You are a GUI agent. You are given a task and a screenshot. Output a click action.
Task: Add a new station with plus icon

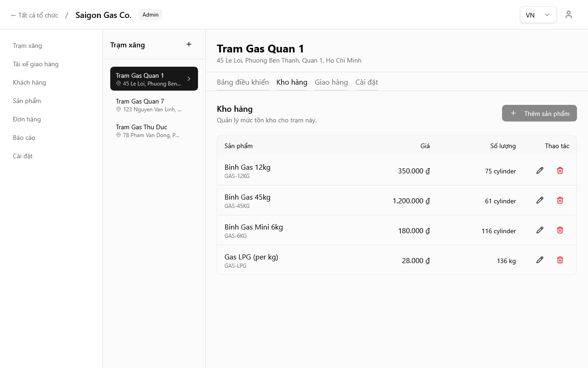pos(189,45)
